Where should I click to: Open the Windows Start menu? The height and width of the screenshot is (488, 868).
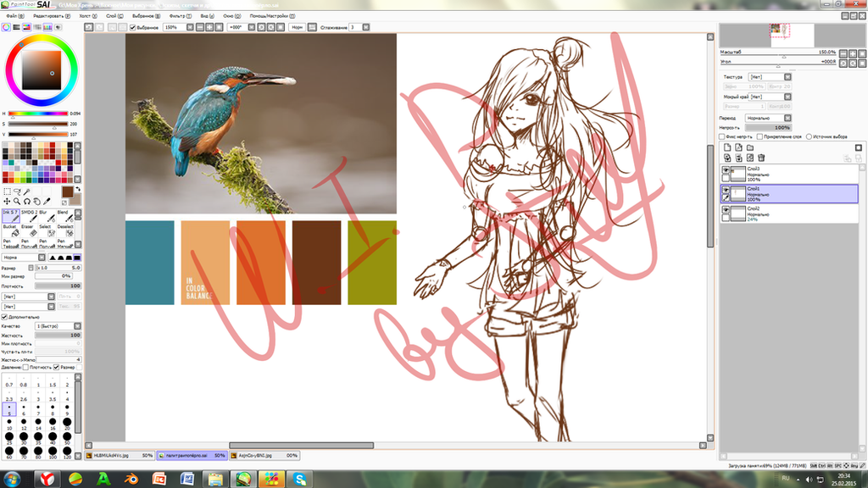tap(12, 479)
